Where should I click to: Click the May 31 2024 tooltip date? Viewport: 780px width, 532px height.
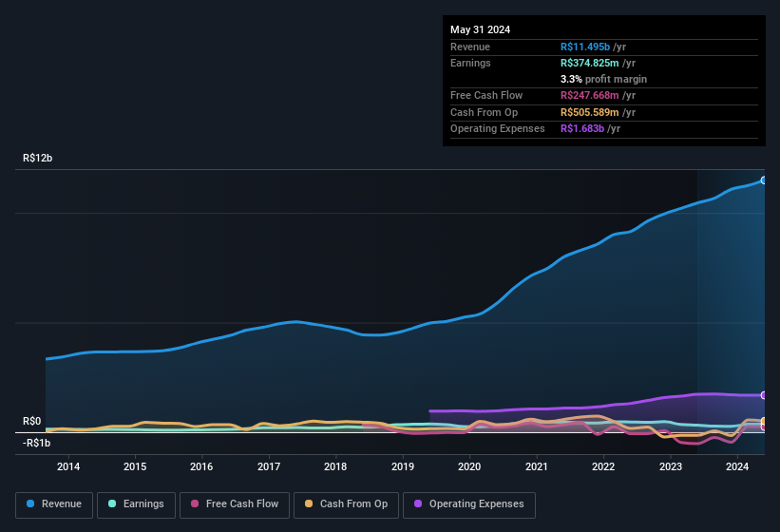(480, 29)
